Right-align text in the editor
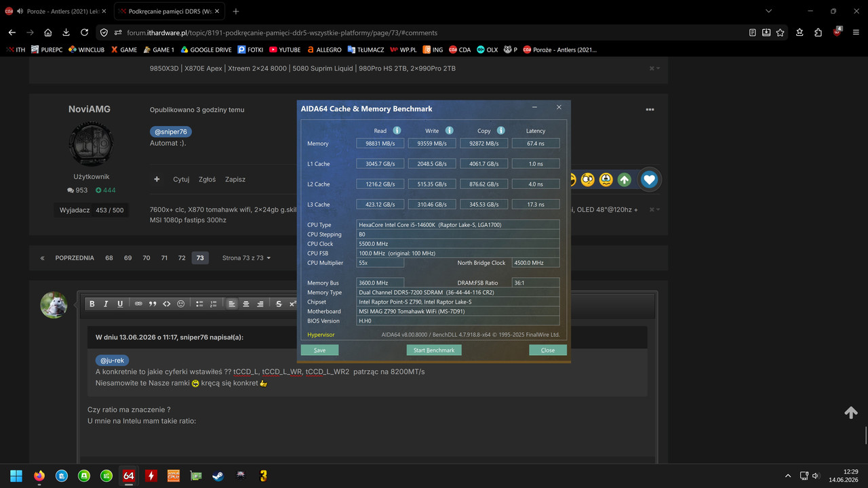Screen dimensions: 868x488 coord(260,304)
